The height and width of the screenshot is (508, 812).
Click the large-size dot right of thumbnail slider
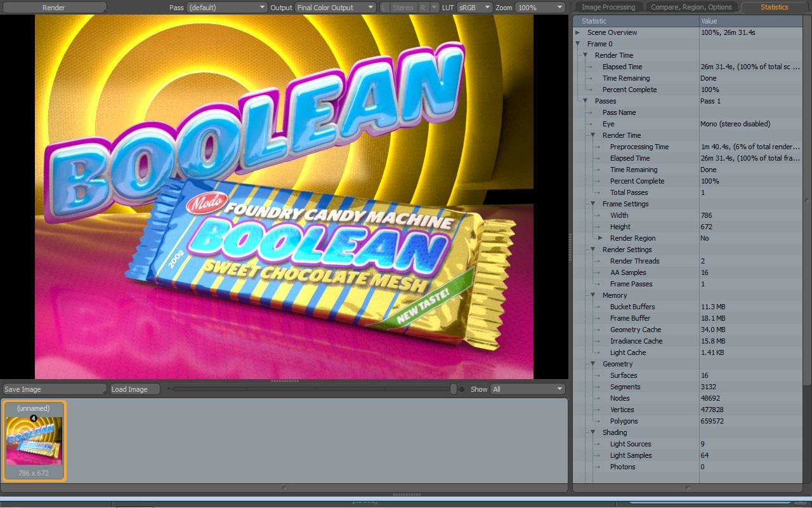tap(462, 389)
